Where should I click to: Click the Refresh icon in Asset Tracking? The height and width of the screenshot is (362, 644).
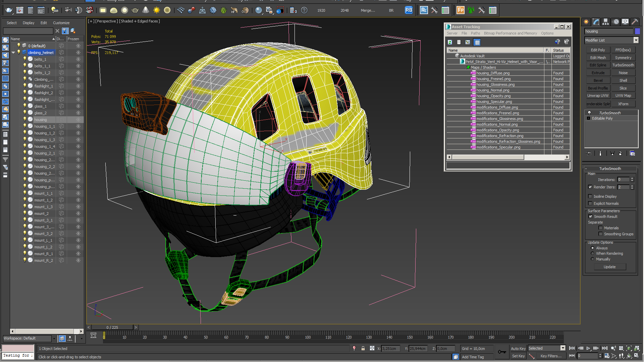click(450, 42)
